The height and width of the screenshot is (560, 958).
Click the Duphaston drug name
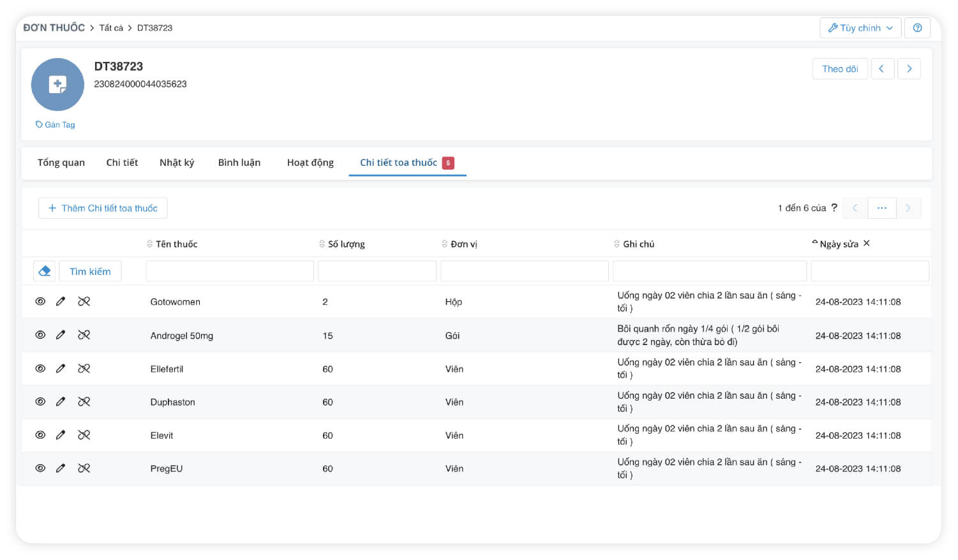point(173,402)
